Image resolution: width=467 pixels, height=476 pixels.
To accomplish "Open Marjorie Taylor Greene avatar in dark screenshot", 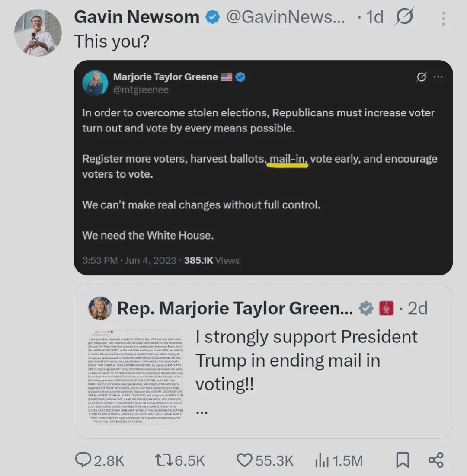I will pyautogui.click(x=95, y=83).
